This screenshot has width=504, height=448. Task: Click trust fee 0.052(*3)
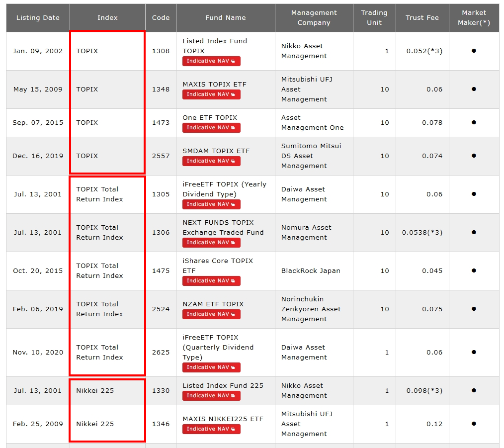point(424,51)
